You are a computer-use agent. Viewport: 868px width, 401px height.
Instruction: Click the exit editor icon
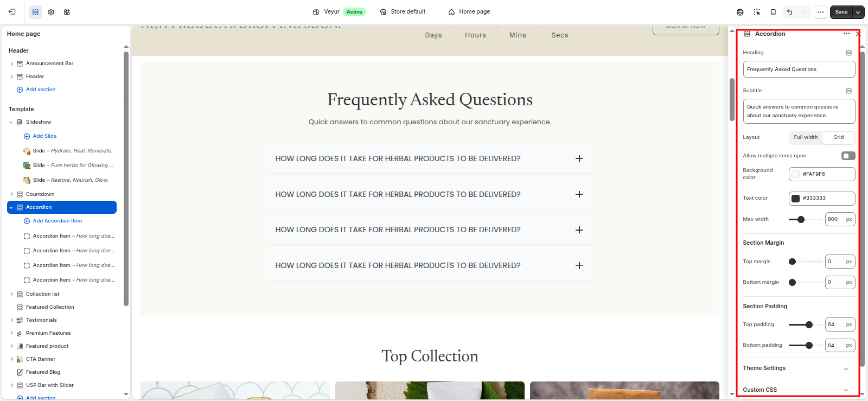(x=12, y=11)
